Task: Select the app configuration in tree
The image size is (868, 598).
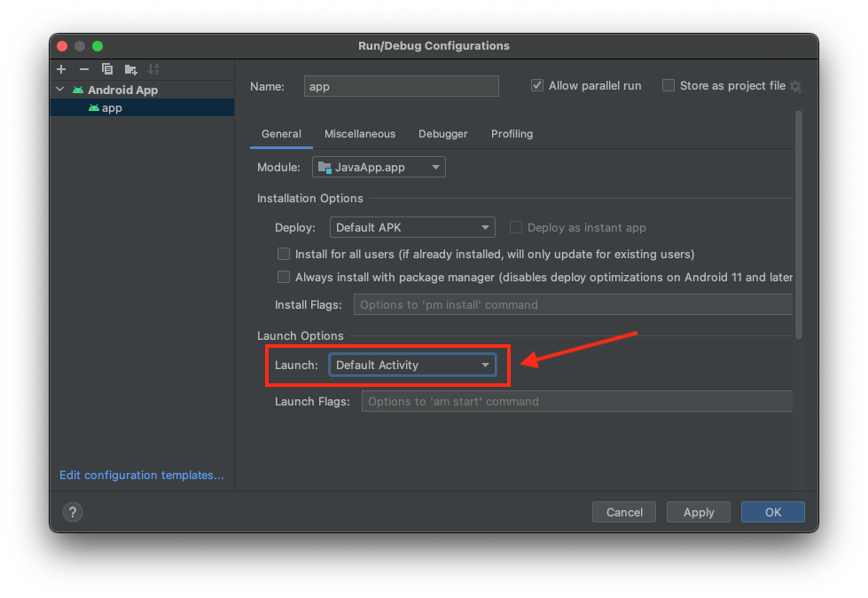Action: pos(142,108)
